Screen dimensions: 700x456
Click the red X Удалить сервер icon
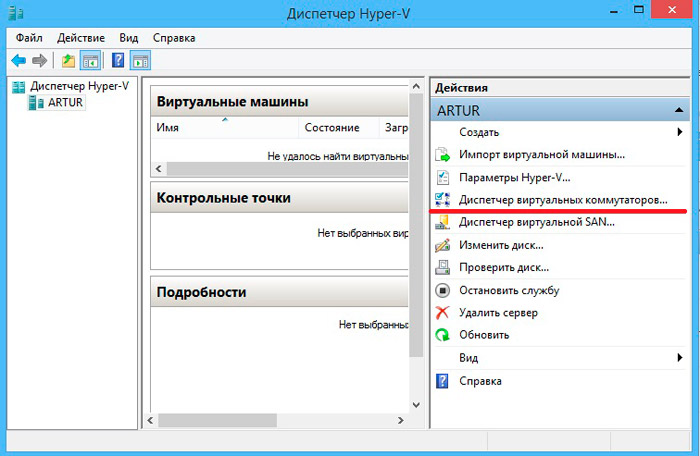point(442,313)
